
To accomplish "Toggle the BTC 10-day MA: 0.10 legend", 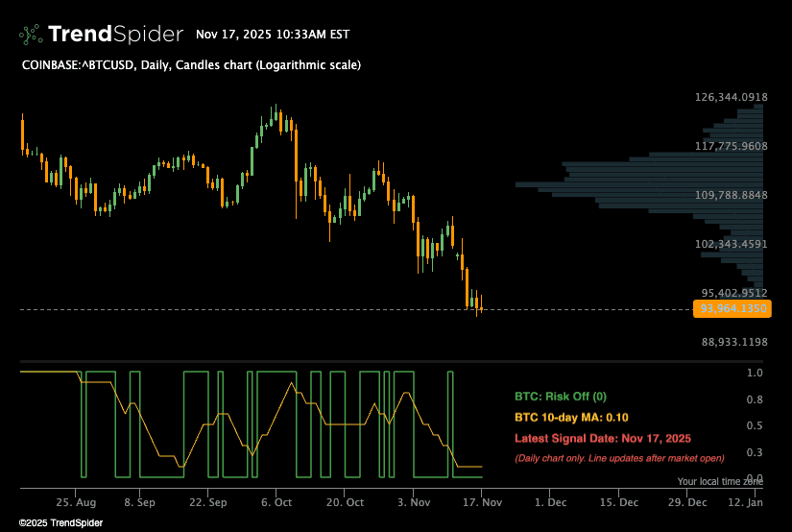I will 570,417.
